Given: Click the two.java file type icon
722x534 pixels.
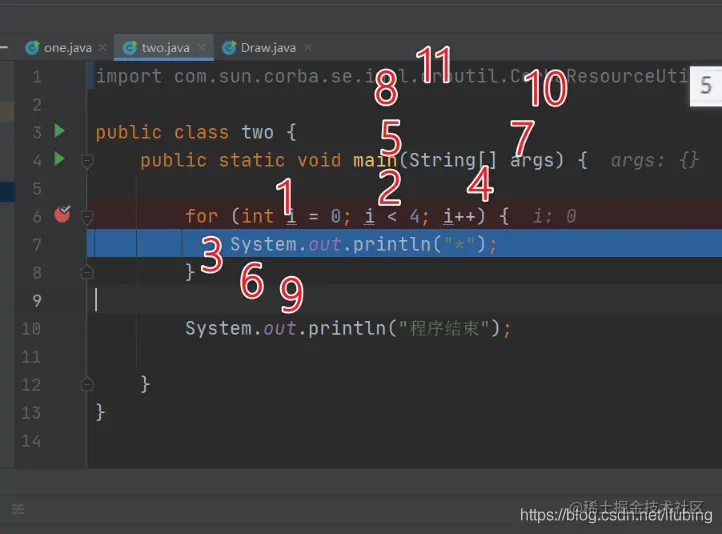Looking at the screenshot, I should [130, 48].
